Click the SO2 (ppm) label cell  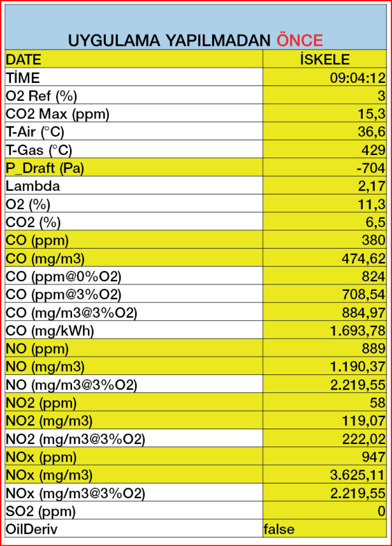click(134, 511)
